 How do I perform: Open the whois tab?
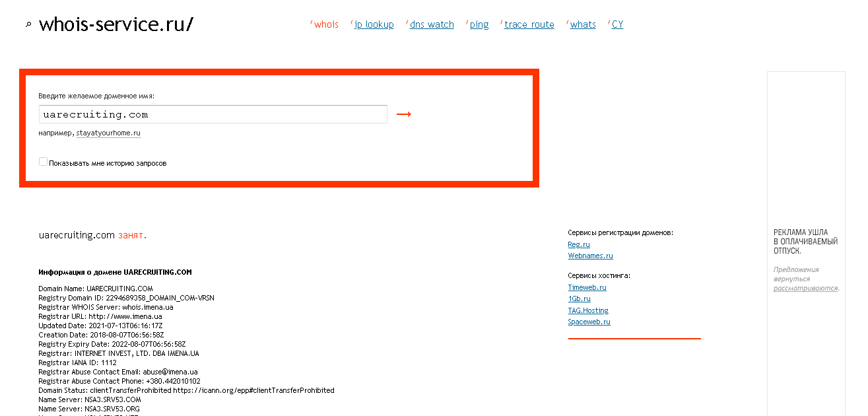pyautogui.click(x=326, y=24)
